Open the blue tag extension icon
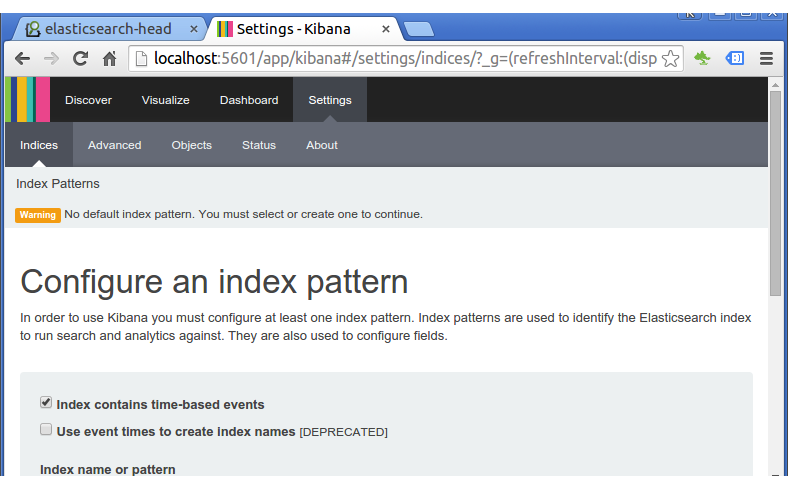 (735, 58)
